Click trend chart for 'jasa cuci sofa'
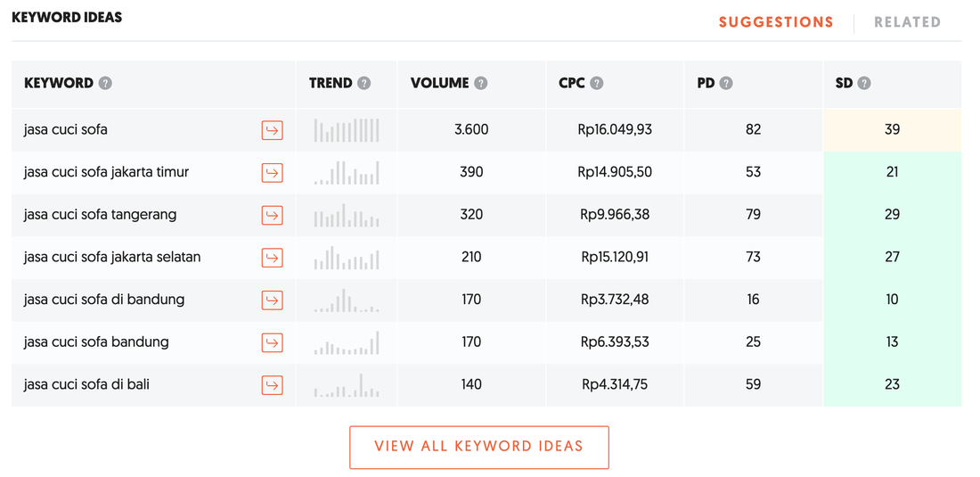 347,130
